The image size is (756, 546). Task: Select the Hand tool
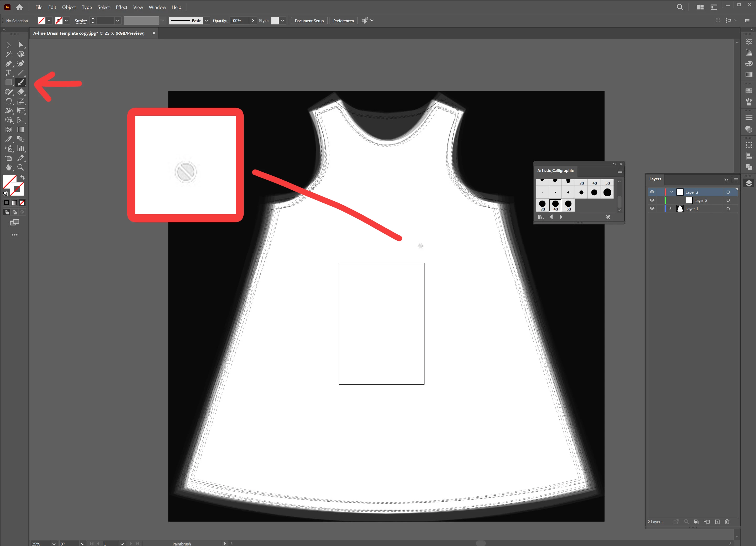(x=9, y=167)
